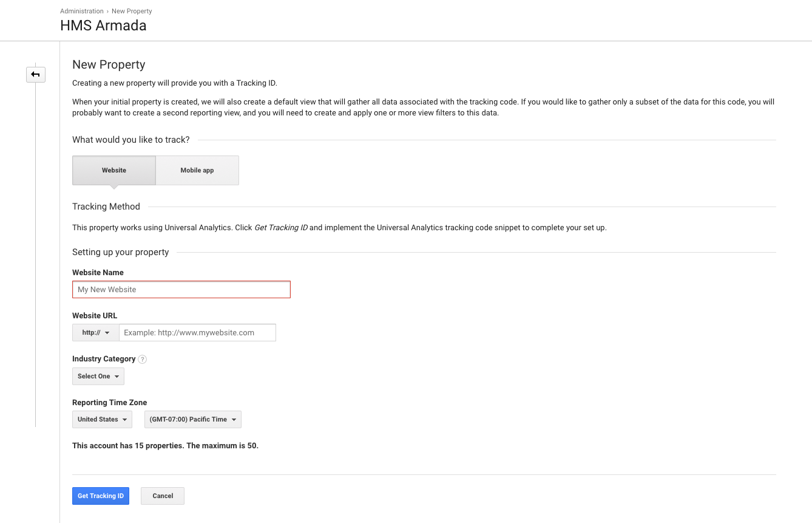812x523 pixels.
Task: Click the Tracking Method section heading
Action: point(106,207)
